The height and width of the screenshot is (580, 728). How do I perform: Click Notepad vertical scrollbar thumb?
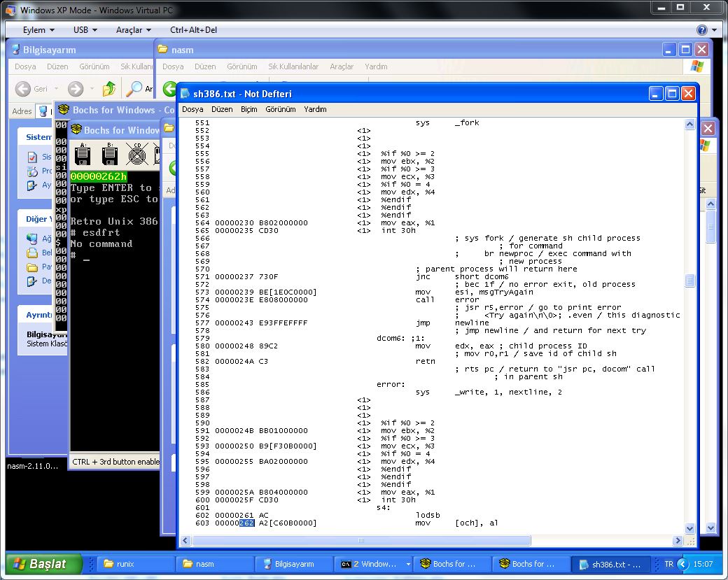[690, 281]
